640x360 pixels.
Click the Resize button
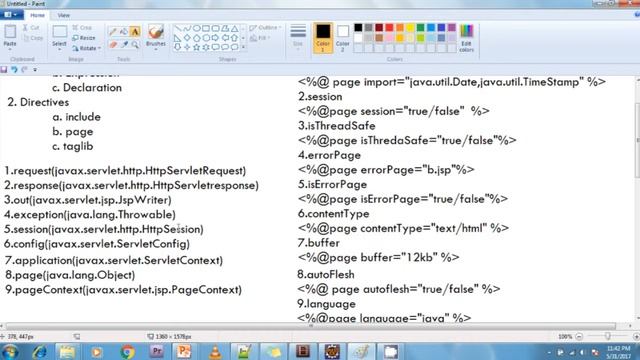tap(84, 38)
